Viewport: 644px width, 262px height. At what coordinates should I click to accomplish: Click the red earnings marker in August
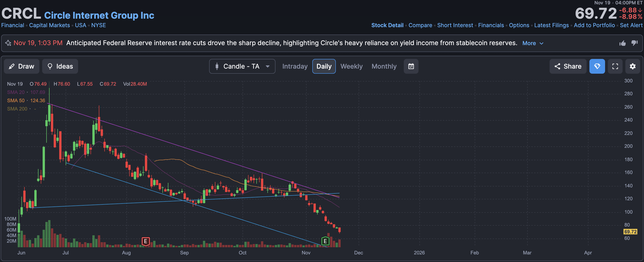[146, 241]
